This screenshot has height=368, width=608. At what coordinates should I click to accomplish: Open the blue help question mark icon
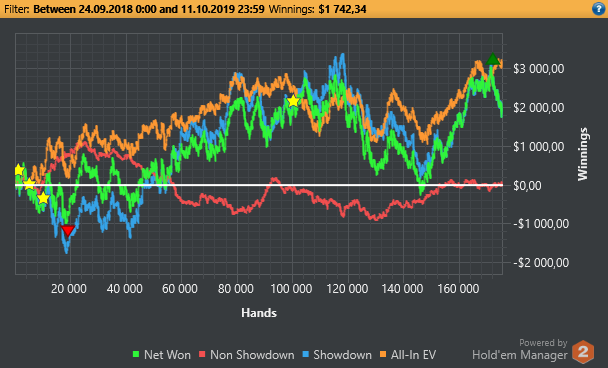click(599, 9)
